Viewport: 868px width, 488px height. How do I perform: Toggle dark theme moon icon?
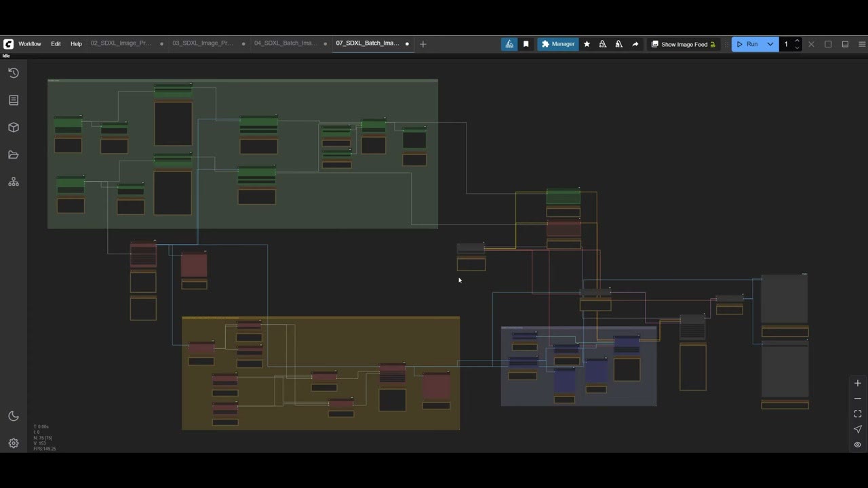click(14, 416)
